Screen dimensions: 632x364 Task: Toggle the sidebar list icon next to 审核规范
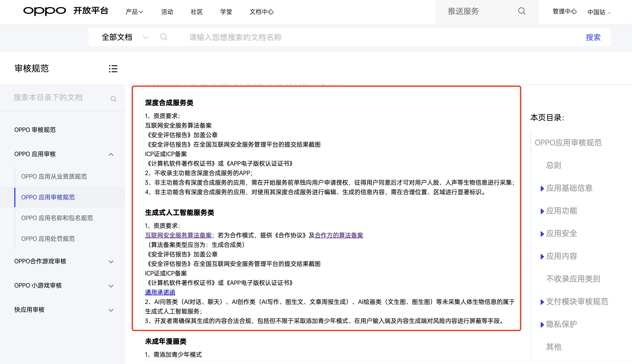pos(113,69)
